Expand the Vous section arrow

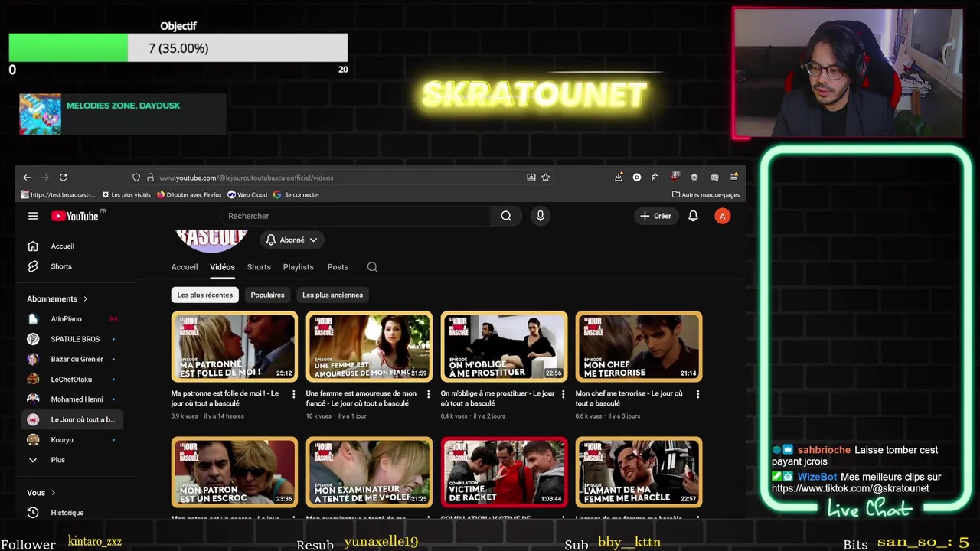[x=54, y=493]
